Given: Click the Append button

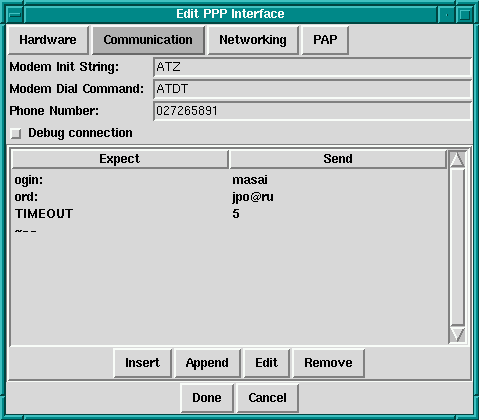Looking at the screenshot, I should tap(207, 363).
